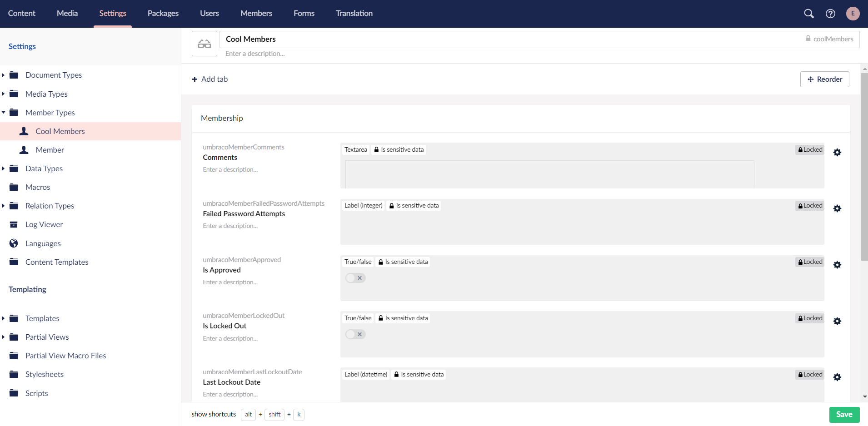
Task: Open settings gear for Is Locked Out
Action: click(837, 321)
